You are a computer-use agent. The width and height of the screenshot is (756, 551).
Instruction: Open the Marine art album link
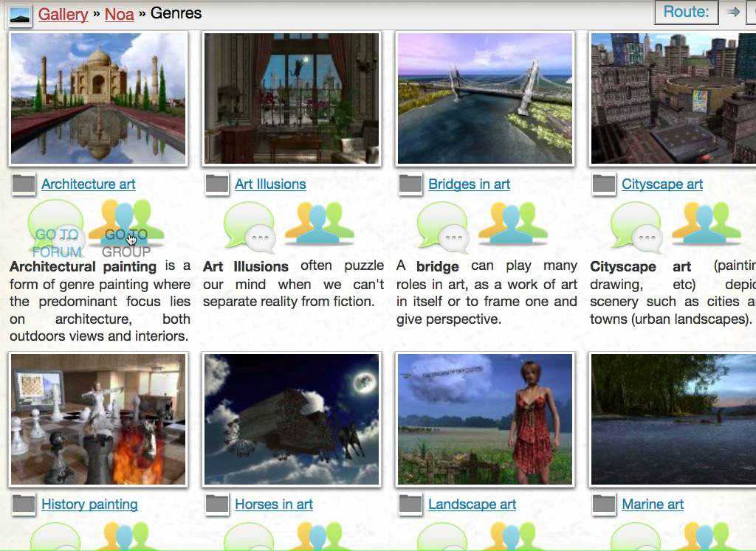pos(653,505)
